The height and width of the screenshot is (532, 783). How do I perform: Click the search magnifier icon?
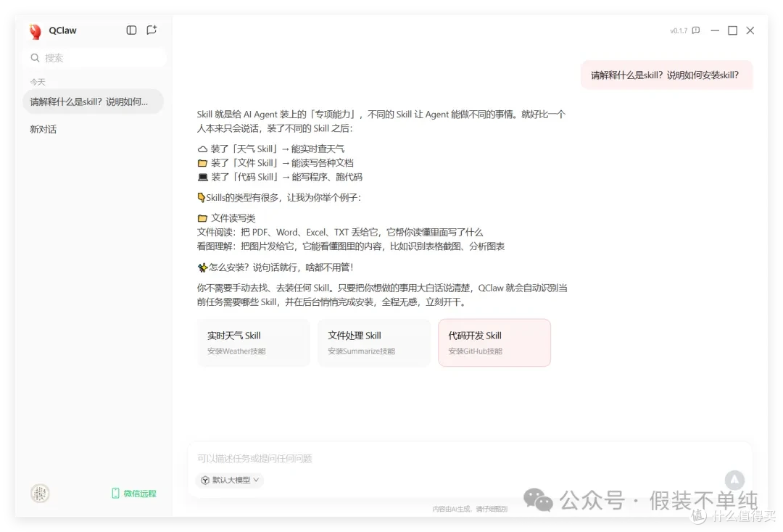tap(35, 58)
